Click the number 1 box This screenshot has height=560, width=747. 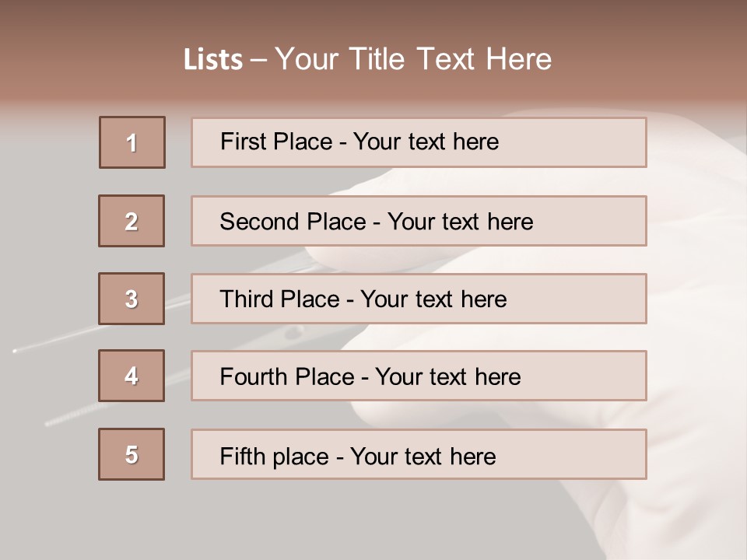point(132,142)
